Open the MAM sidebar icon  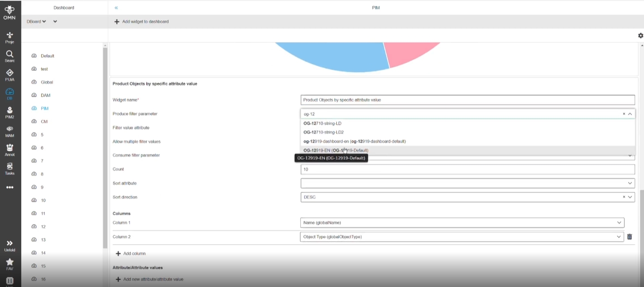click(x=9, y=129)
